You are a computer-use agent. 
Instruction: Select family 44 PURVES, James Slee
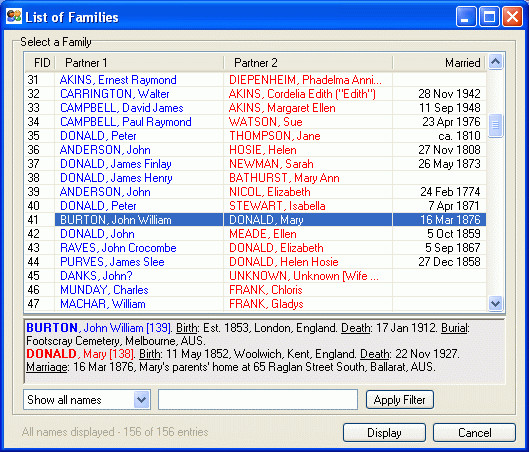click(x=255, y=262)
